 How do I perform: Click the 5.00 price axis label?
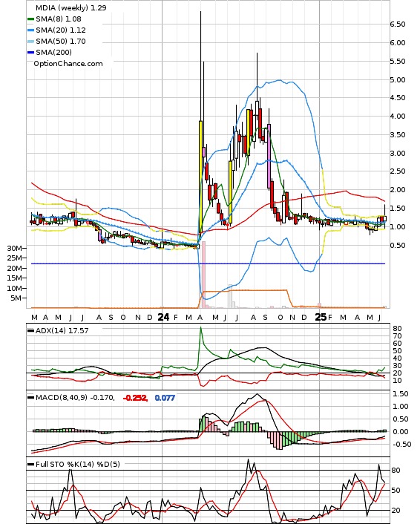397,79
